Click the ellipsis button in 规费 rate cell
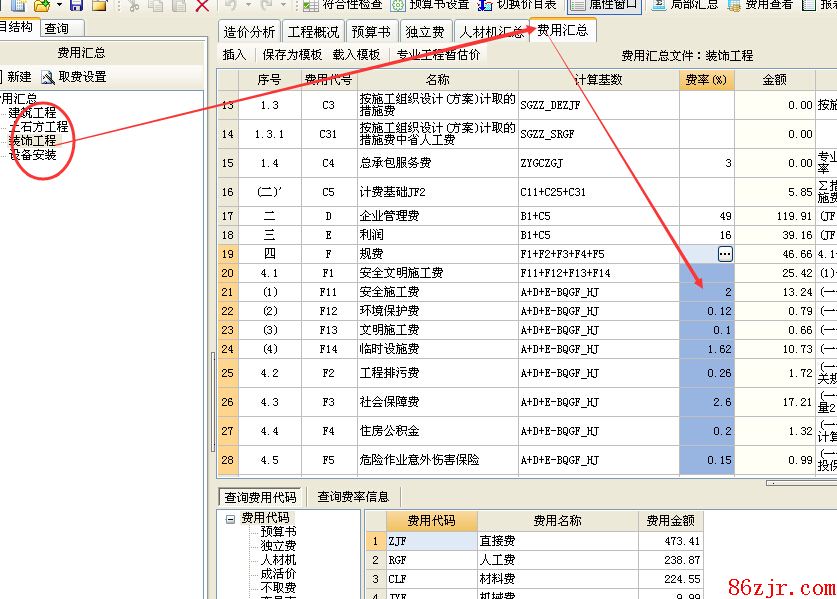The width and height of the screenshot is (837, 599). [x=724, y=254]
